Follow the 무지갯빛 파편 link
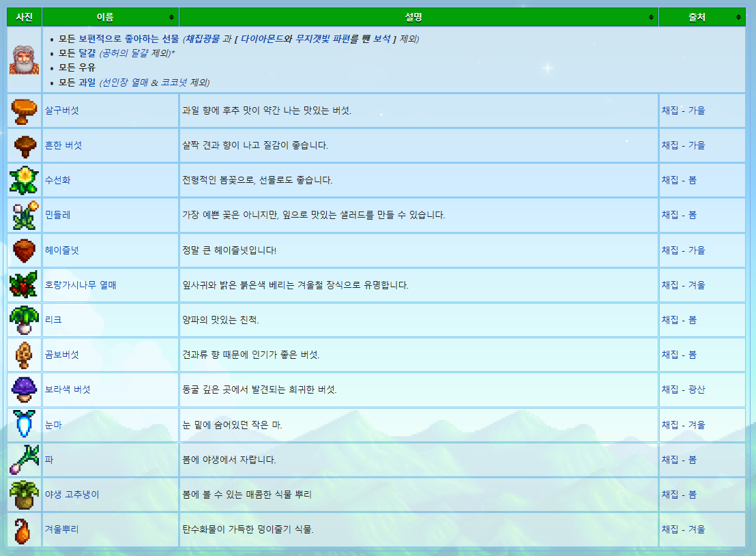 323,39
